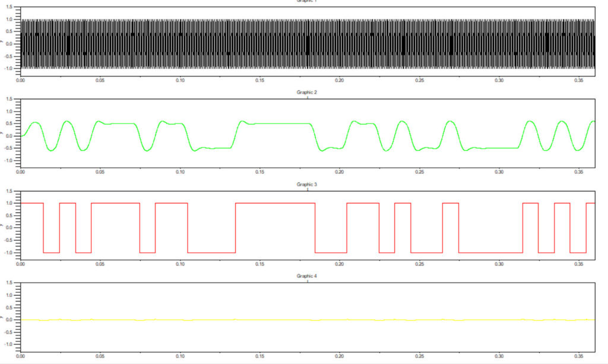The image size is (608, 364).
Task: Click the Graphic 2 plot title
Action: (307, 93)
